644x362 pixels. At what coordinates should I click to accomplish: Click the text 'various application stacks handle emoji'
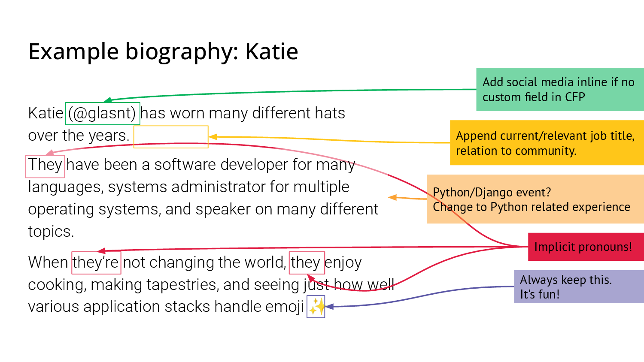pyautogui.click(x=166, y=307)
